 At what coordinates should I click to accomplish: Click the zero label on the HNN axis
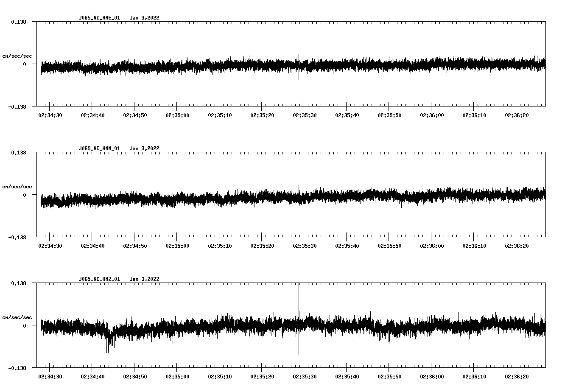point(25,195)
